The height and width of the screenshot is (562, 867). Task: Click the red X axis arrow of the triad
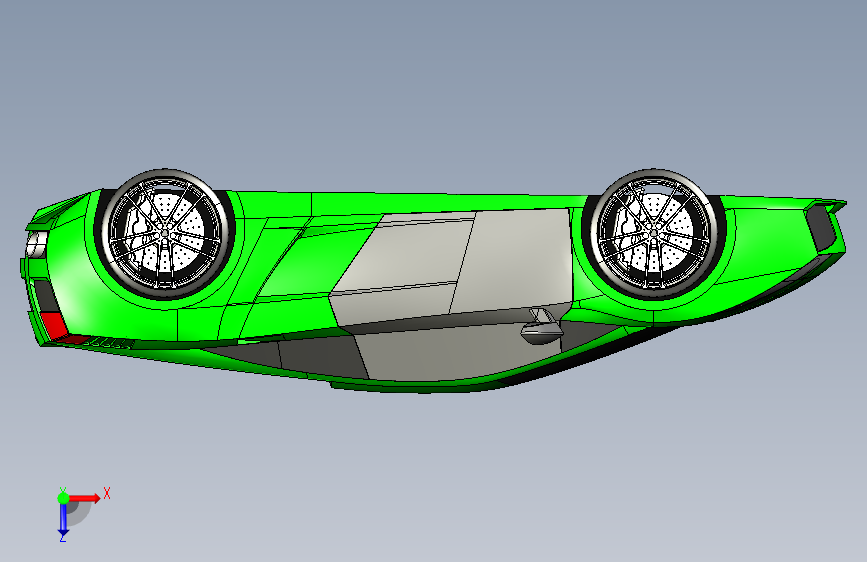[x=84, y=498]
